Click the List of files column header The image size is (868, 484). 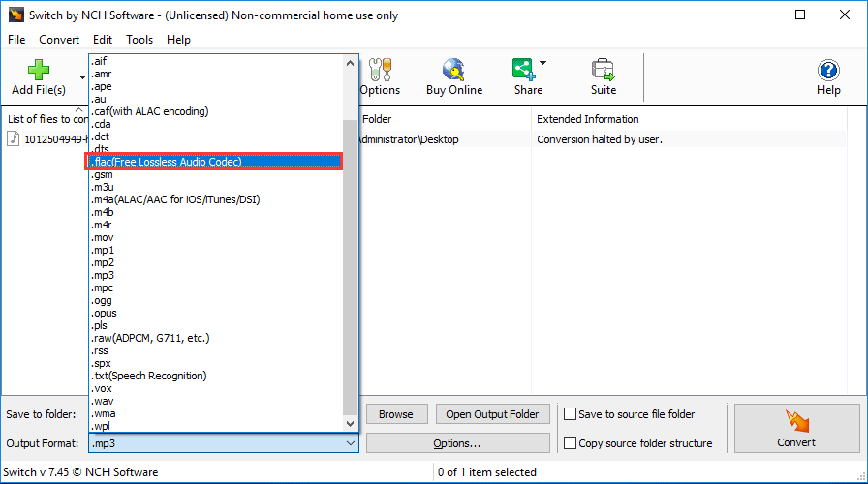(x=46, y=119)
